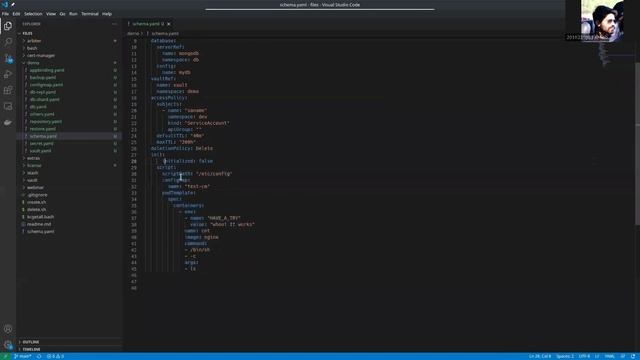Open the Manage gear icon
Screen dimensions: 640x360
[8, 345]
